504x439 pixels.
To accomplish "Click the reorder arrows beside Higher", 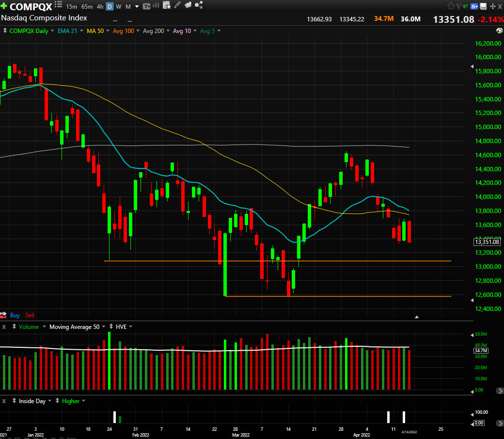I will [x=57, y=401].
